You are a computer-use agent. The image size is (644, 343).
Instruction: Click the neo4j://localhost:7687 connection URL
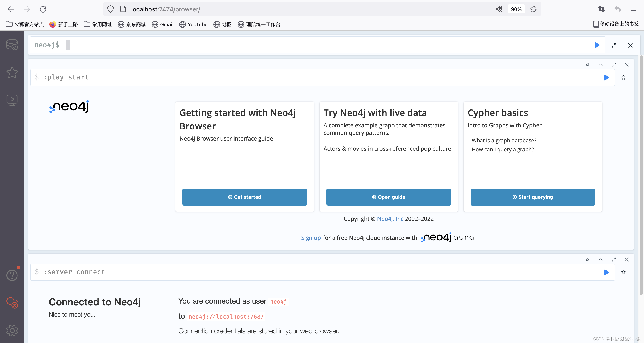(226, 317)
